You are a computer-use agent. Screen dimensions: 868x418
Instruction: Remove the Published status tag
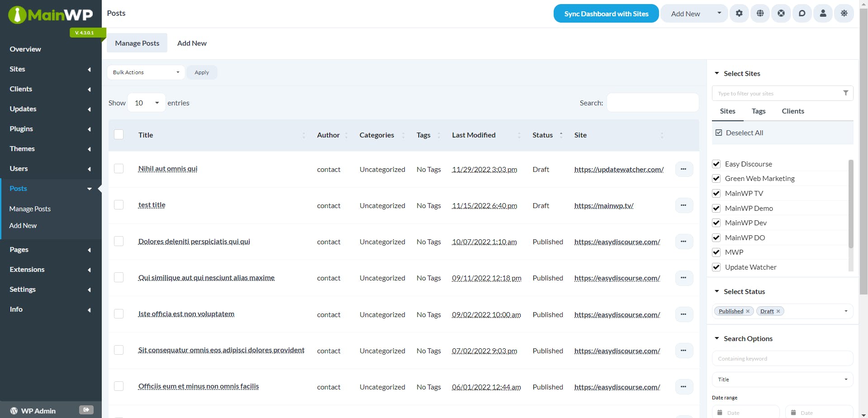coord(748,311)
